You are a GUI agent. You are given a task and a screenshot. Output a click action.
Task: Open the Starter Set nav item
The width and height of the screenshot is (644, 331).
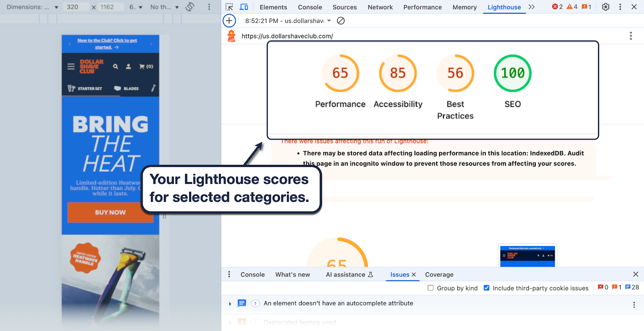pos(85,88)
